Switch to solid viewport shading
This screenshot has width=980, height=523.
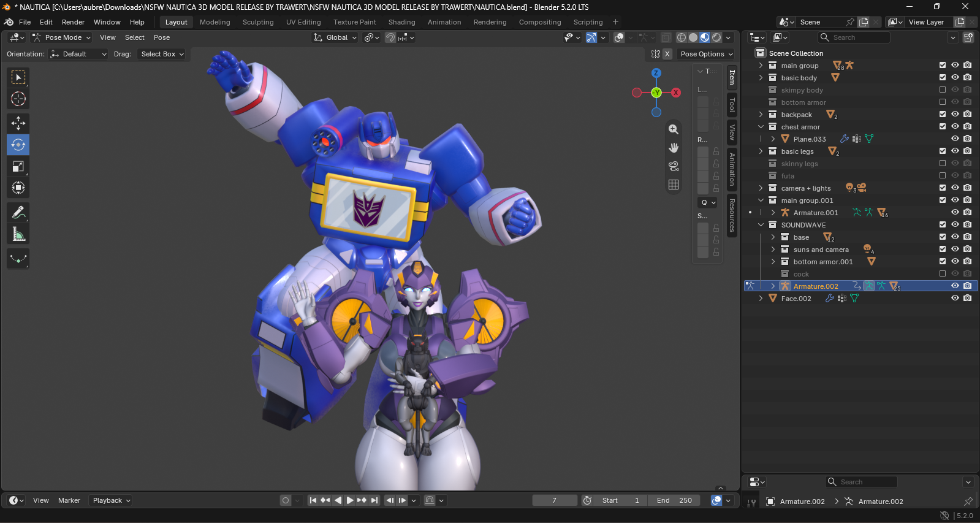point(693,37)
